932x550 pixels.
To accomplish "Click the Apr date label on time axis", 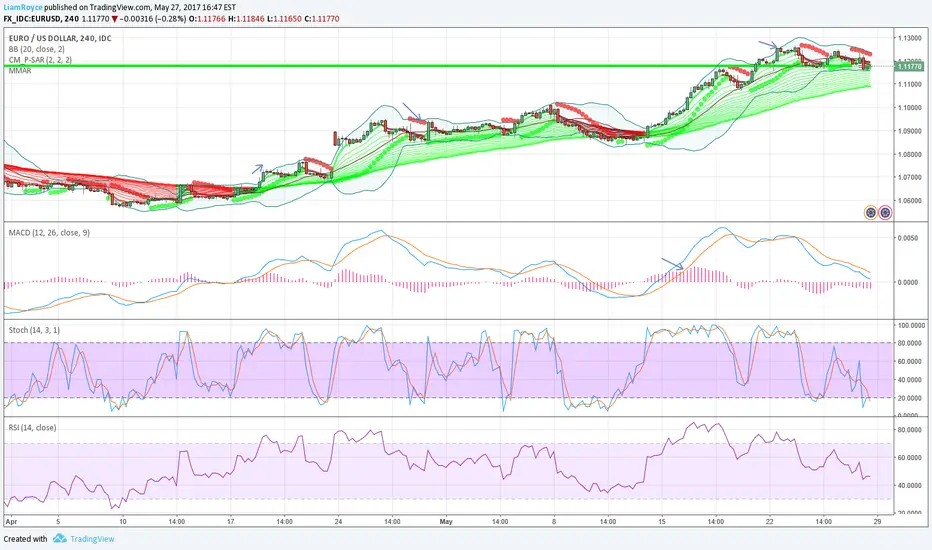I will pos(11,521).
